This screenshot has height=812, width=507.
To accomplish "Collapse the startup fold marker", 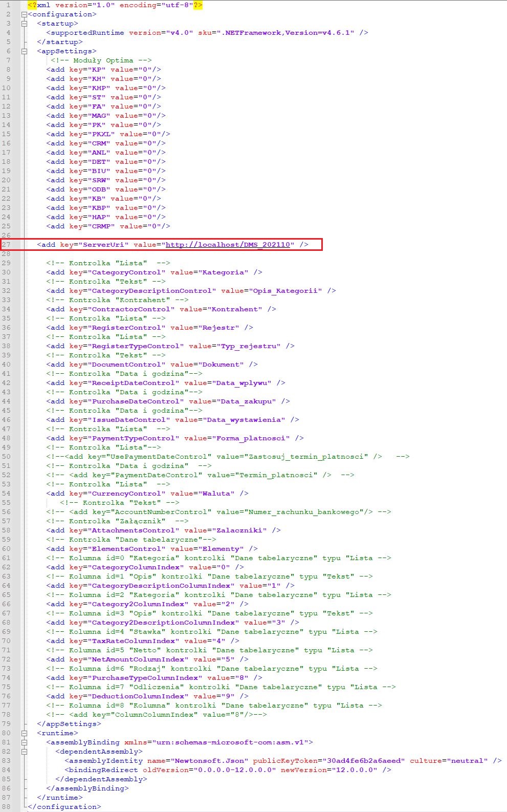I will click(x=24, y=24).
